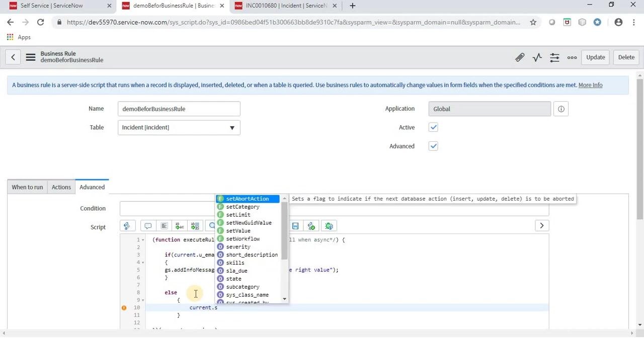Open Chrome three-dot menu
The image size is (644, 339).
coord(633,22)
